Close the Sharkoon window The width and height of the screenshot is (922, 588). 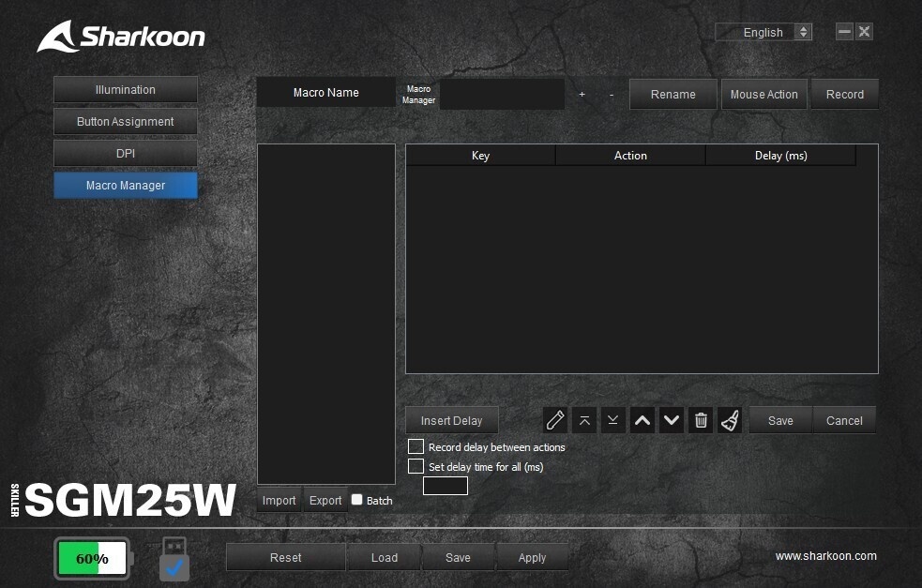(864, 31)
